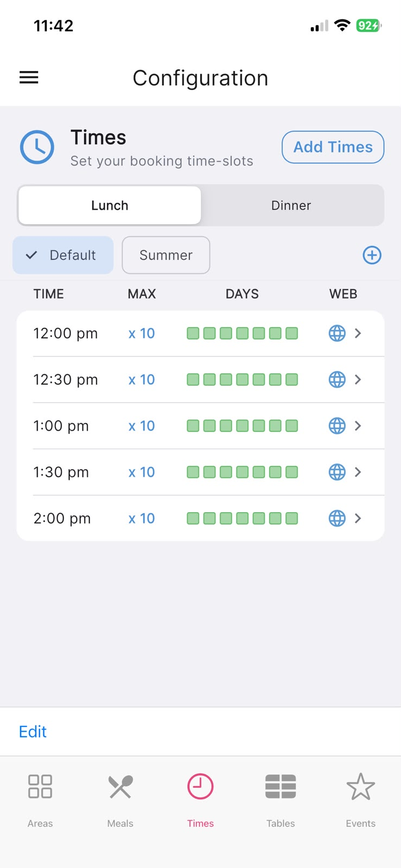The height and width of the screenshot is (868, 401).
Task: Tap the Edit link
Action: pos(33,732)
